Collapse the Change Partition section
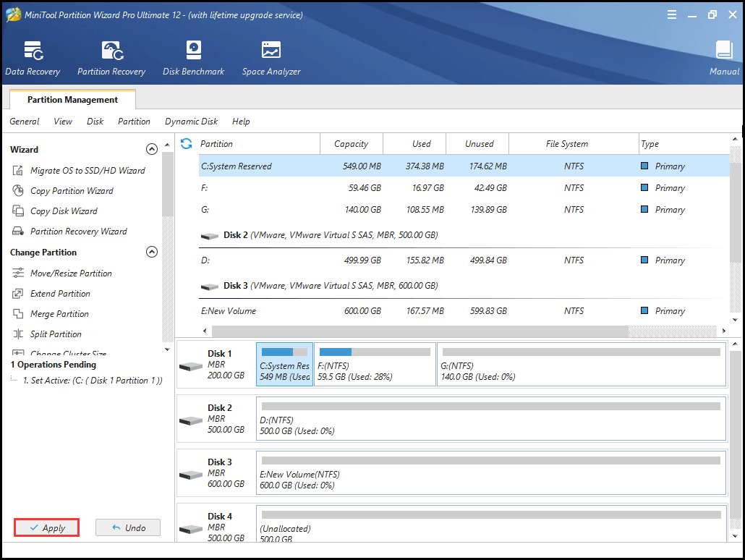 152,252
